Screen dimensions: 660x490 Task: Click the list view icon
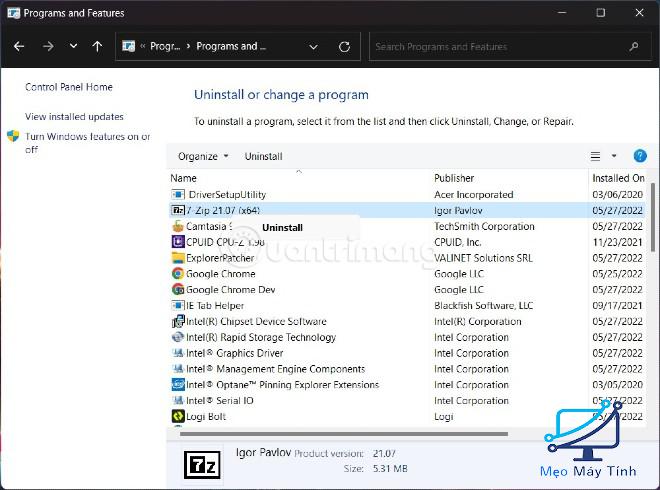tap(595, 157)
